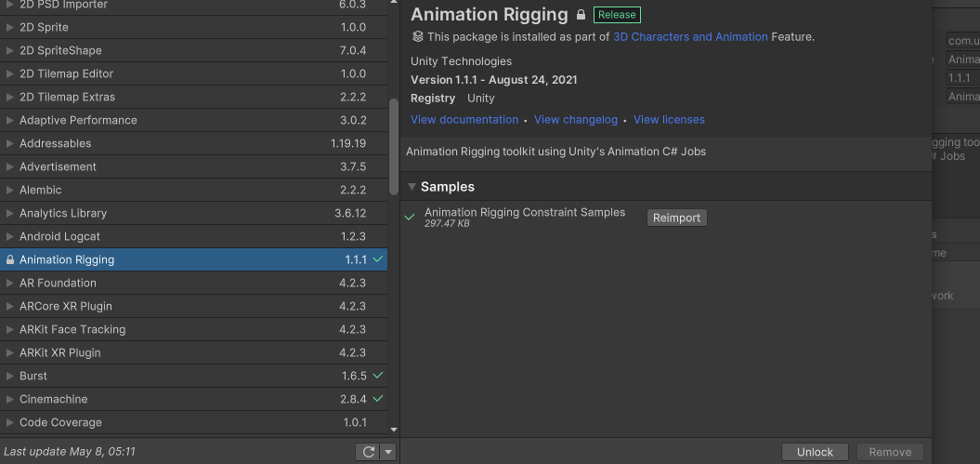Collapse the Samples section
The width and height of the screenshot is (980, 464).
[412, 187]
